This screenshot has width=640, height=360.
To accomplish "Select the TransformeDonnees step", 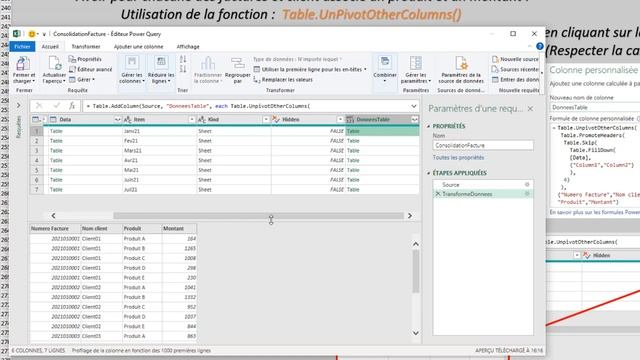I will click(483, 194).
